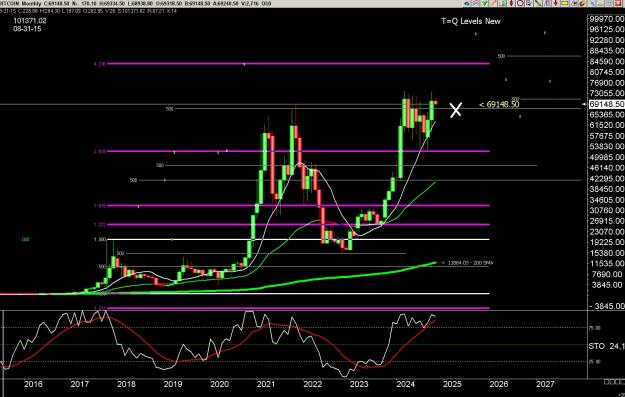Image resolution: width=625 pixels, height=397 pixels.
Task: Click the 2024 year label on time axis
Action: click(406, 384)
